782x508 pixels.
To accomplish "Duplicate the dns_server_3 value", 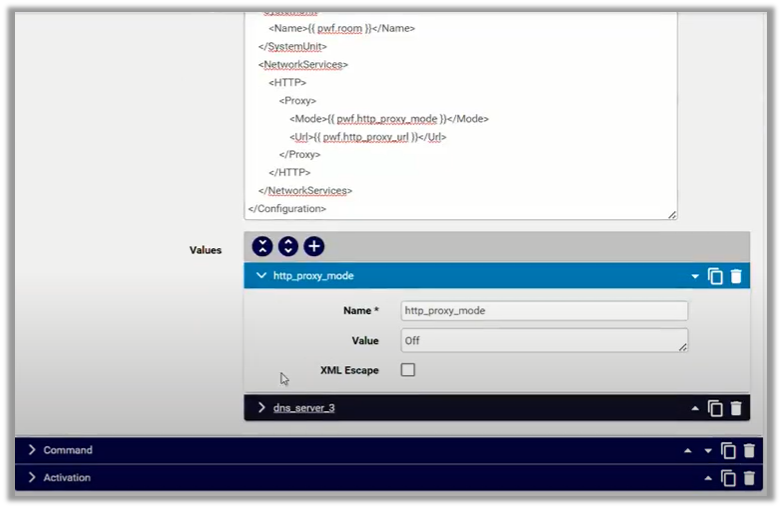I will tap(715, 408).
